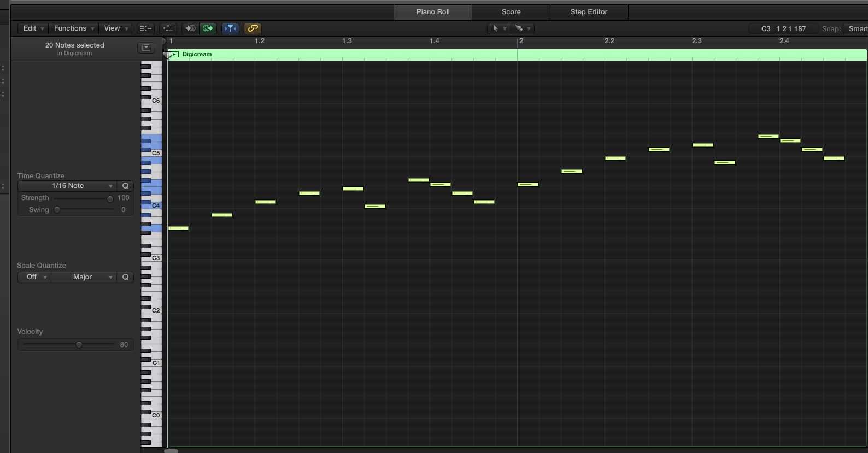Select the first note at bar 1
Image resolution: width=868 pixels, height=453 pixels.
pos(178,228)
